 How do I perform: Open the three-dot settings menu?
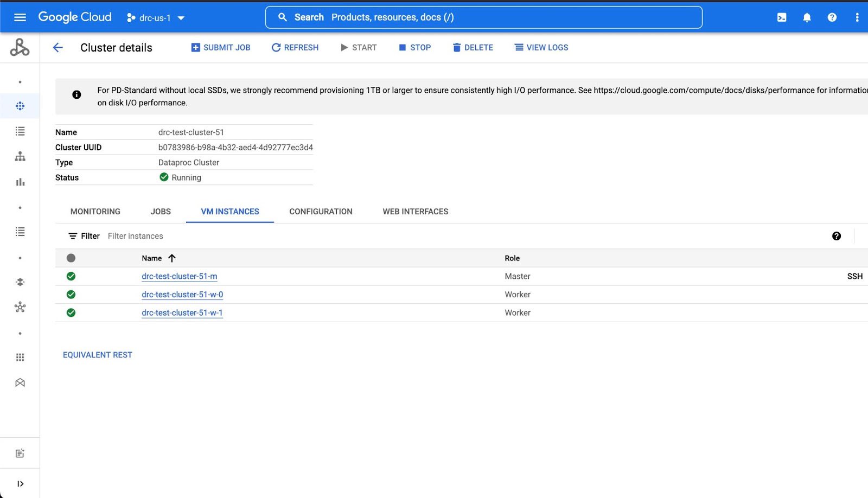pos(857,17)
